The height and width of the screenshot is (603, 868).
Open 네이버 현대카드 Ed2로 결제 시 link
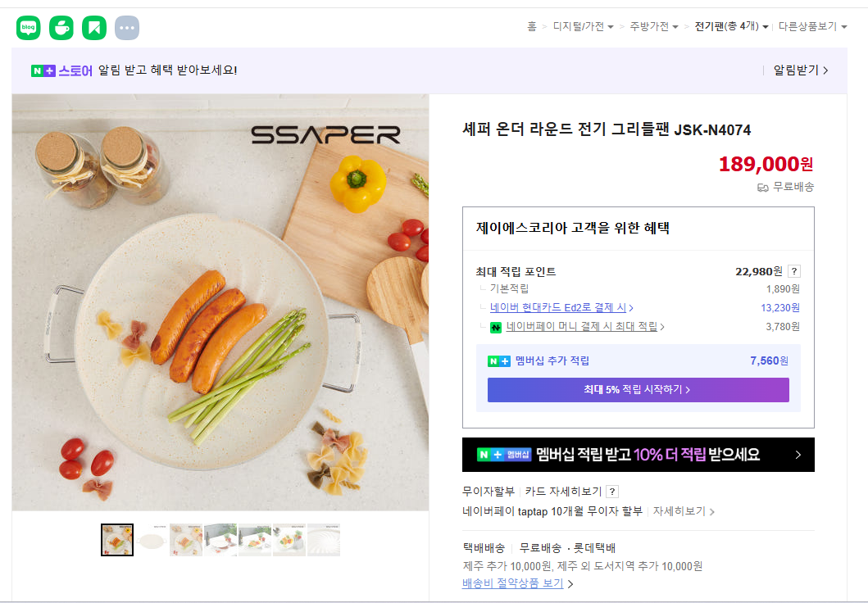[x=561, y=307]
